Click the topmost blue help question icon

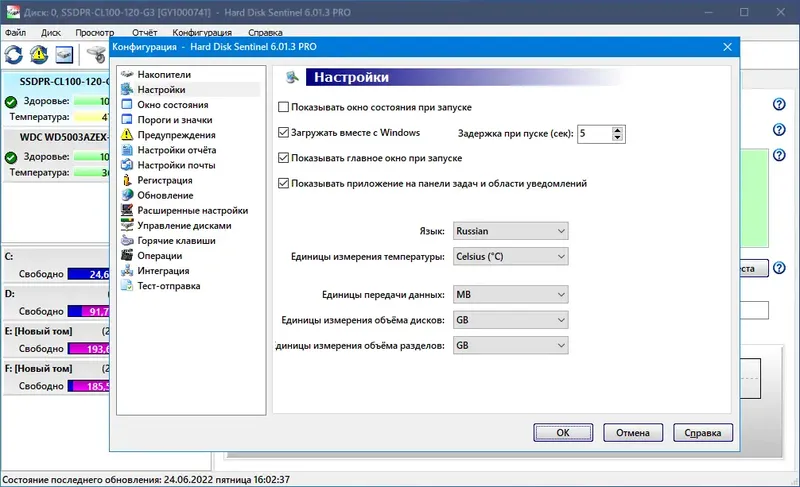[x=779, y=104]
